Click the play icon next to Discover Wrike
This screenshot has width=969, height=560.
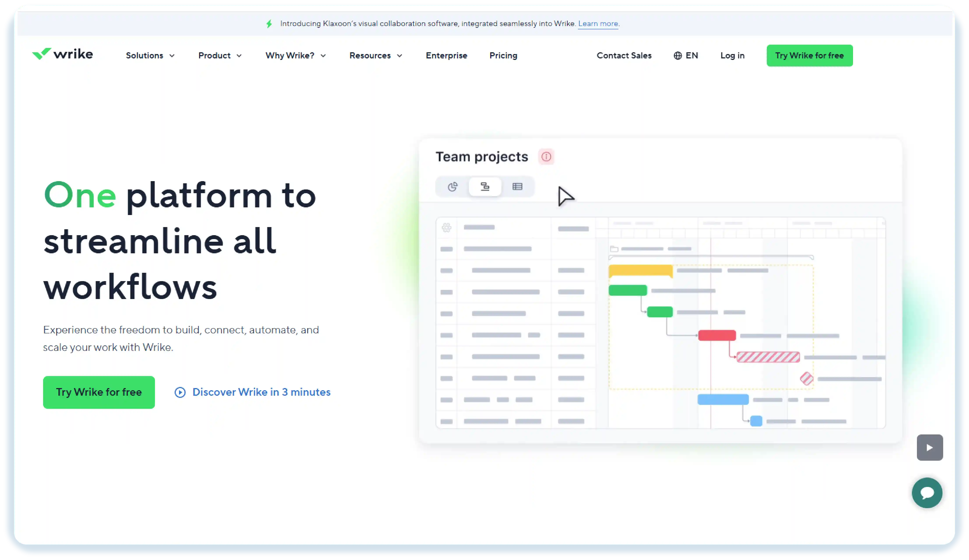click(x=180, y=392)
